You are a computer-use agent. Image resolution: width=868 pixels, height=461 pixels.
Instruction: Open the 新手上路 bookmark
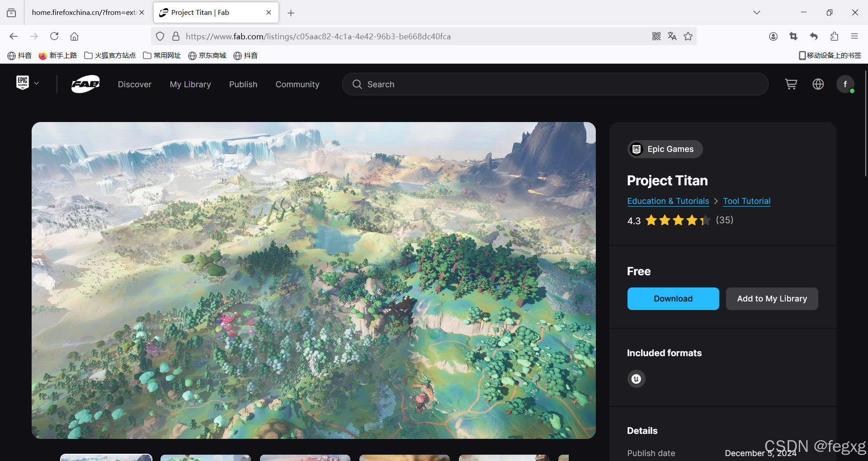point(58,56)
